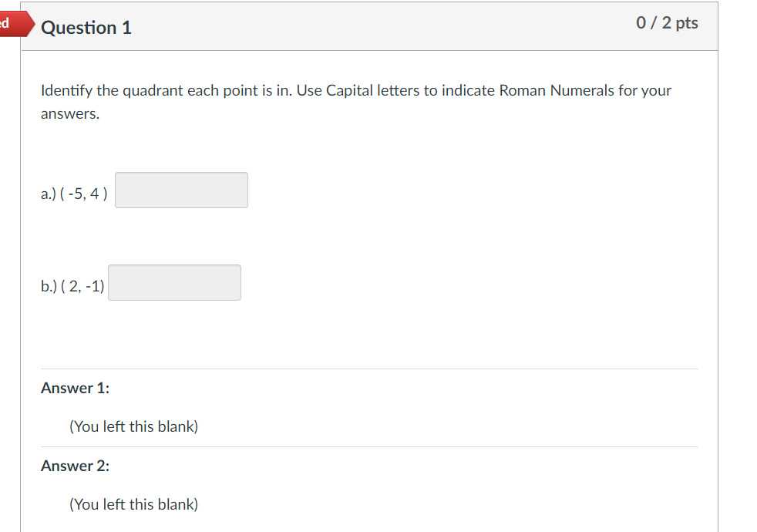The image size is (757, 532).
Task: Click the 'Answer 1:' heading
Action: pos(75,388)
